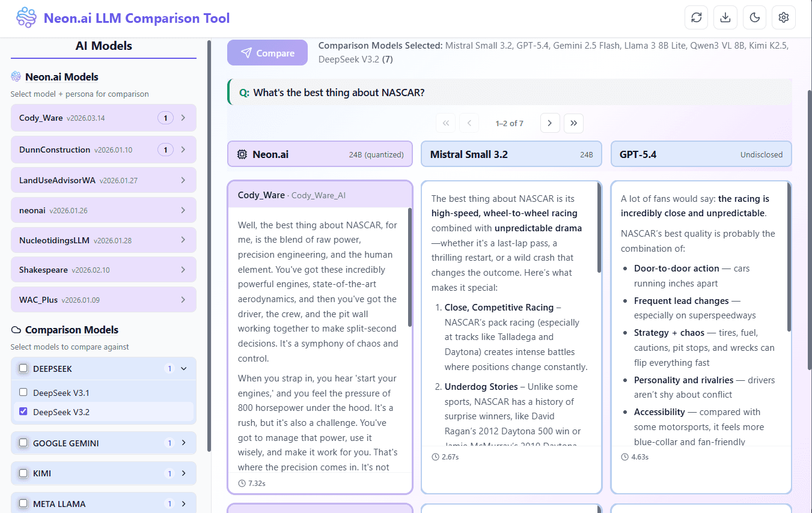812x513 pixels.
Task: Open settings gear icon
Action: (784, 17)
